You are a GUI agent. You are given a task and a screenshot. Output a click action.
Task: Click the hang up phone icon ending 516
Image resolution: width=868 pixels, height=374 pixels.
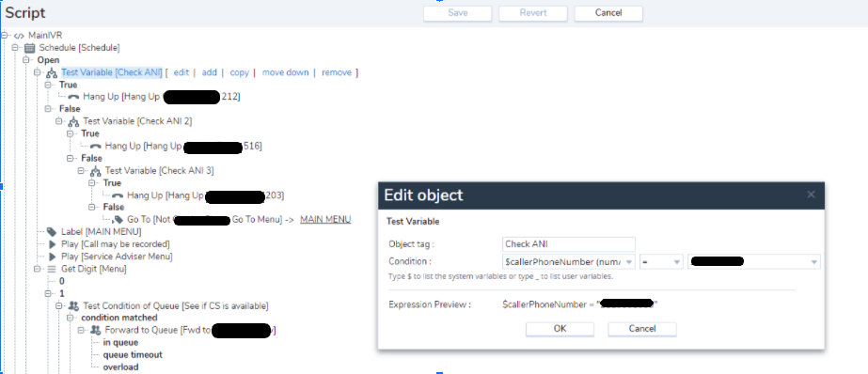(96, 147)
